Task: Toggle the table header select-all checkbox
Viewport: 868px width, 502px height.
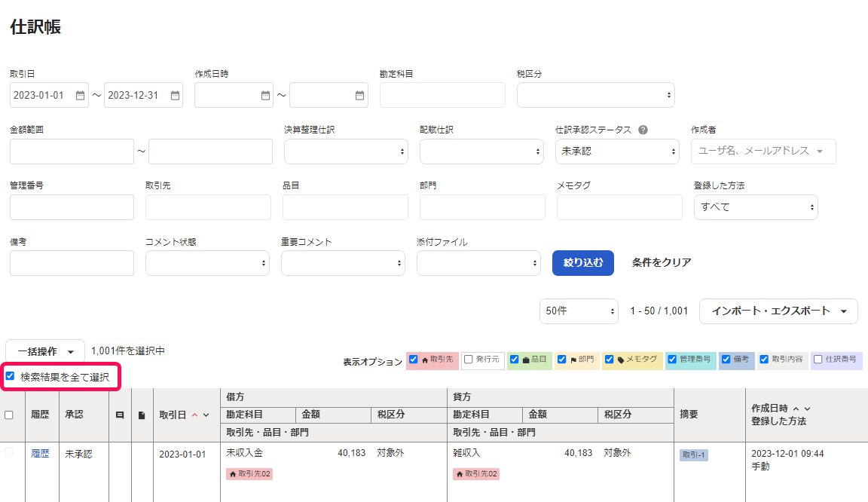Action: click(x=9, y=415)
